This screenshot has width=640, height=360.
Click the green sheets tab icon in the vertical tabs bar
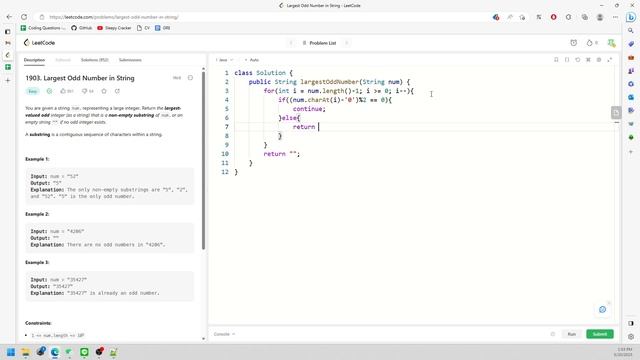pos(8,67)
